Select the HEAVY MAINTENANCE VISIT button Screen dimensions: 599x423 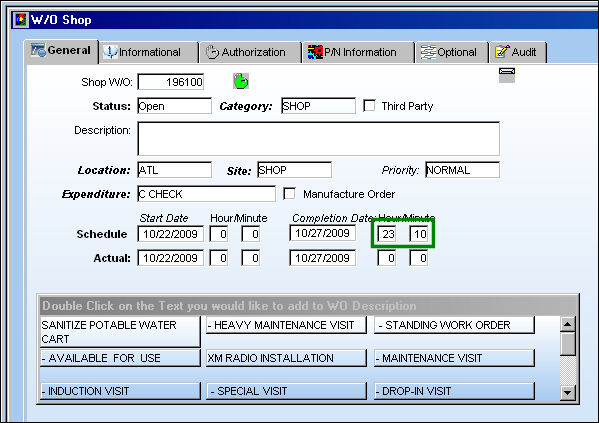[287, 325]
